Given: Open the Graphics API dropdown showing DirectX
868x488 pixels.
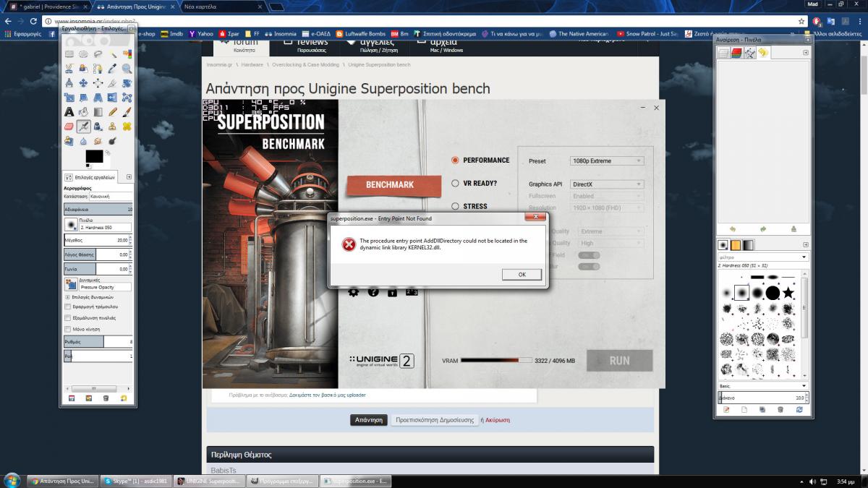Looking at the screenshot, I should point(606,184).
